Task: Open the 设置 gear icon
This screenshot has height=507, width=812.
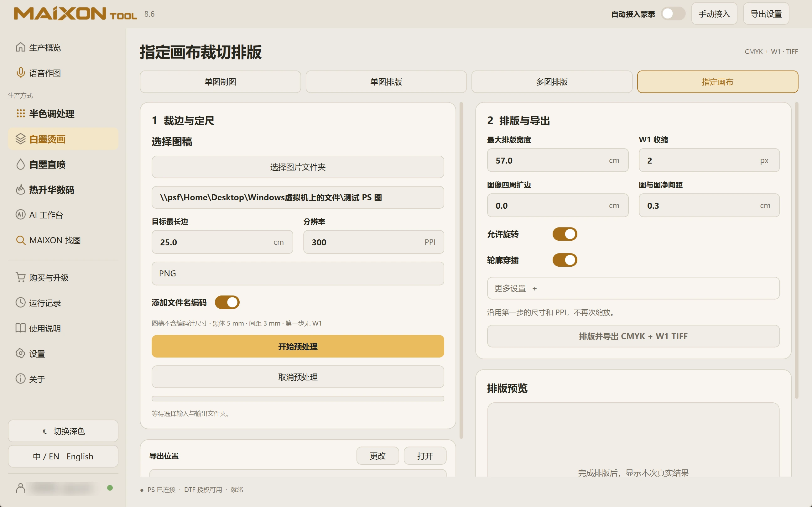Action: tap(20, 353)
